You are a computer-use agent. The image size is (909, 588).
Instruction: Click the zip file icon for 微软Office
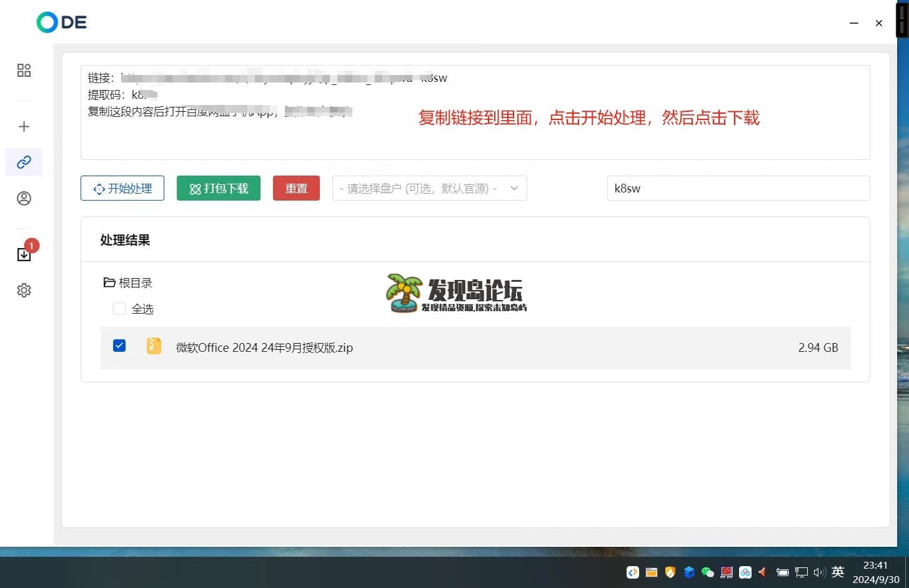coord(154,346)
